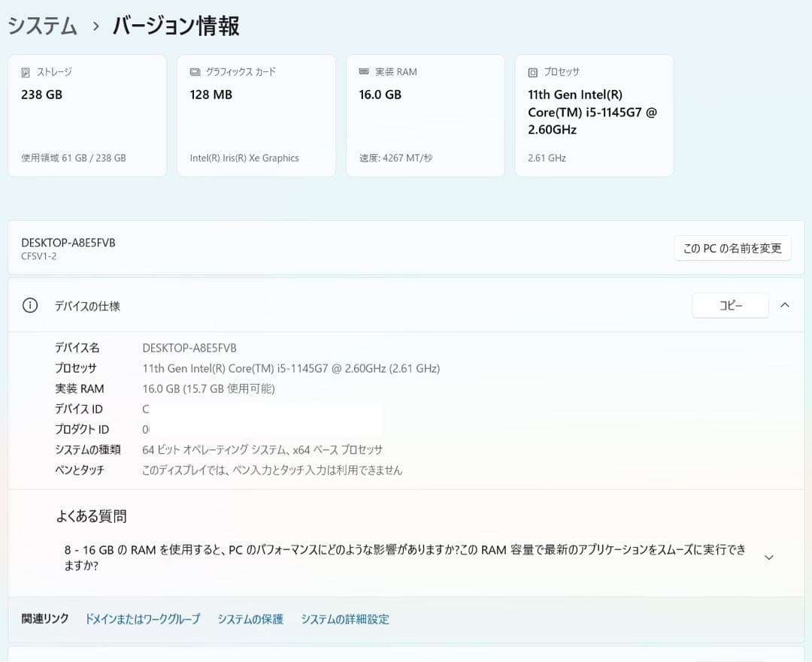
Task: Click the グラフィックス カード icon
Action: point(195,71)
